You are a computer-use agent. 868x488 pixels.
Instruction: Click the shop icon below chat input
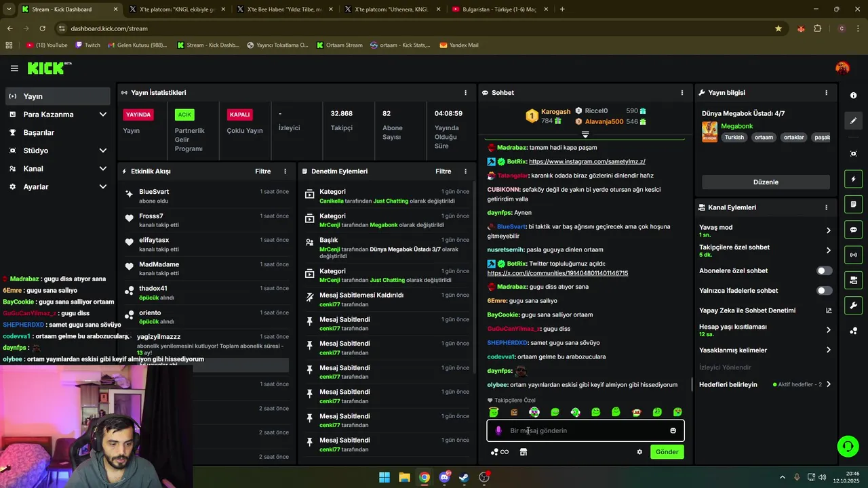pyautogui.click(x=524, y=452)
